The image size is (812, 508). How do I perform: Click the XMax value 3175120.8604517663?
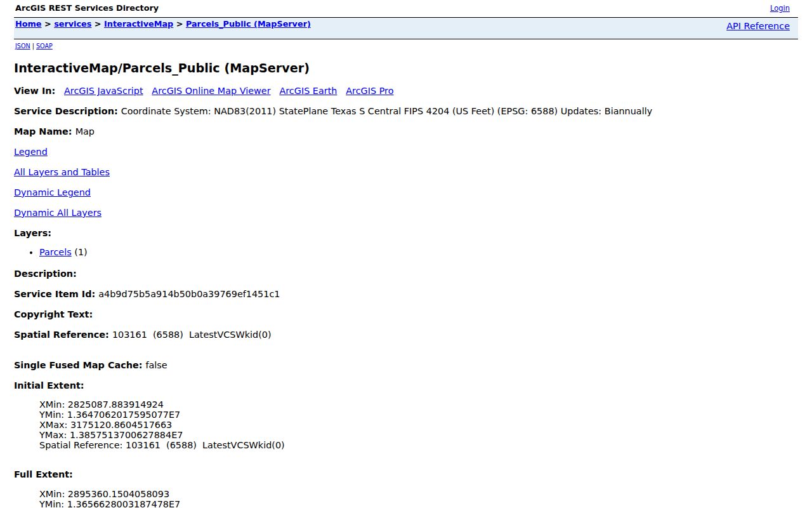pyautogui.click(x=121, y=425)
